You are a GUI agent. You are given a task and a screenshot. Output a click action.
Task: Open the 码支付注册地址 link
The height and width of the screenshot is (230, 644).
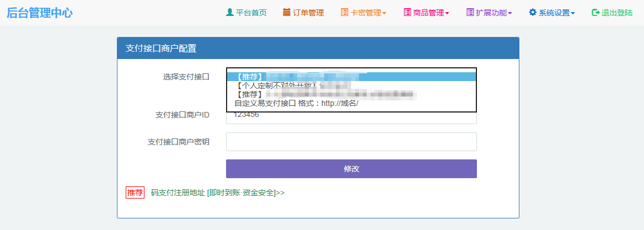point(217,192)
